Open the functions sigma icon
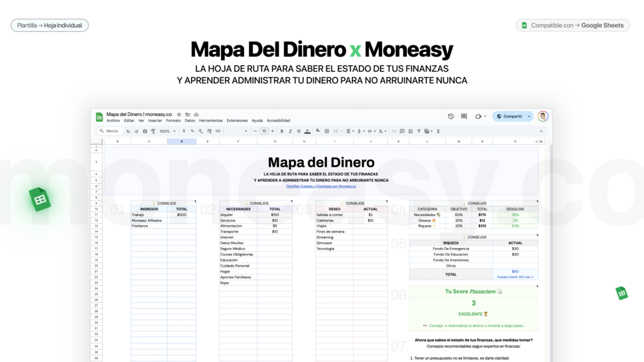Viewport: 644px width, 362px height. pos(438,131)
